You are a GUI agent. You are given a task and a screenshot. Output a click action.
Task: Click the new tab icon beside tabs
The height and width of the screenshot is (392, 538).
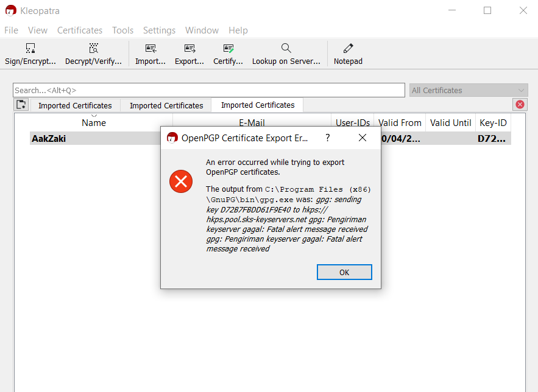(21, 104)
